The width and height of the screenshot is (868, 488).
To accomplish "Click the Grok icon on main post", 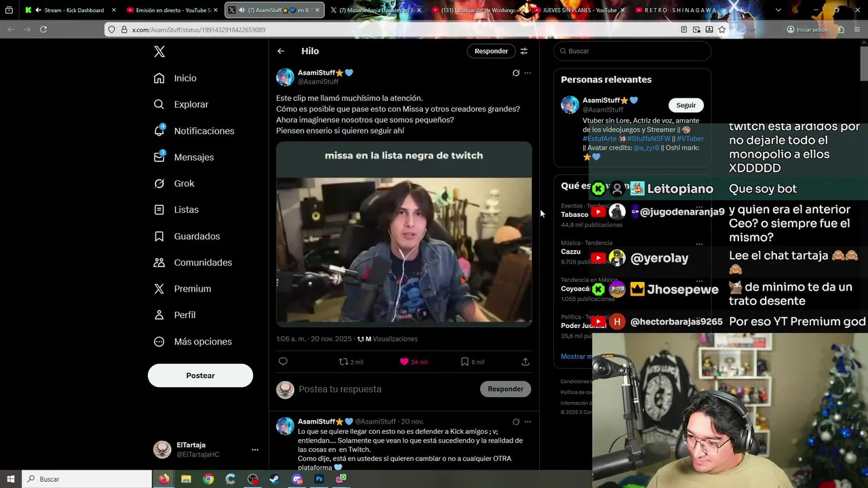I will 516,73.
